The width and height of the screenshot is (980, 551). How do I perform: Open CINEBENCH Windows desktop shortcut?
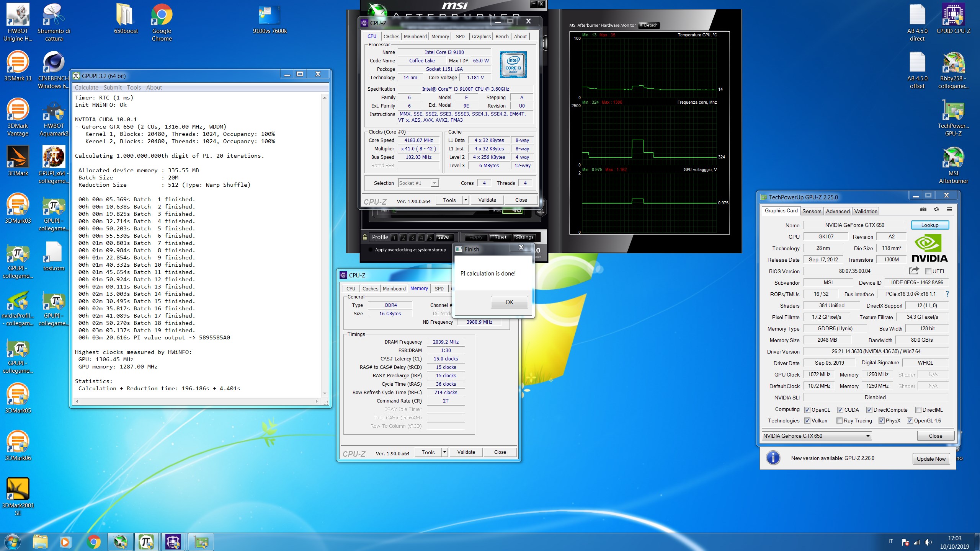54,70
